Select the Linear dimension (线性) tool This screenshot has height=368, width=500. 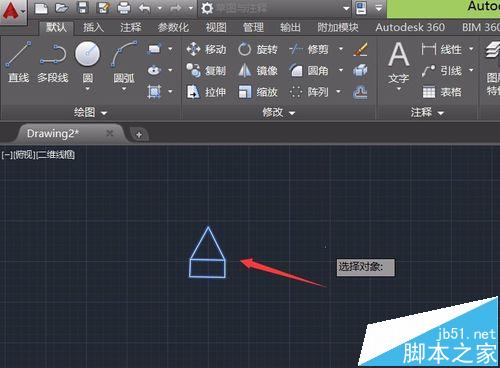[441, 49]
